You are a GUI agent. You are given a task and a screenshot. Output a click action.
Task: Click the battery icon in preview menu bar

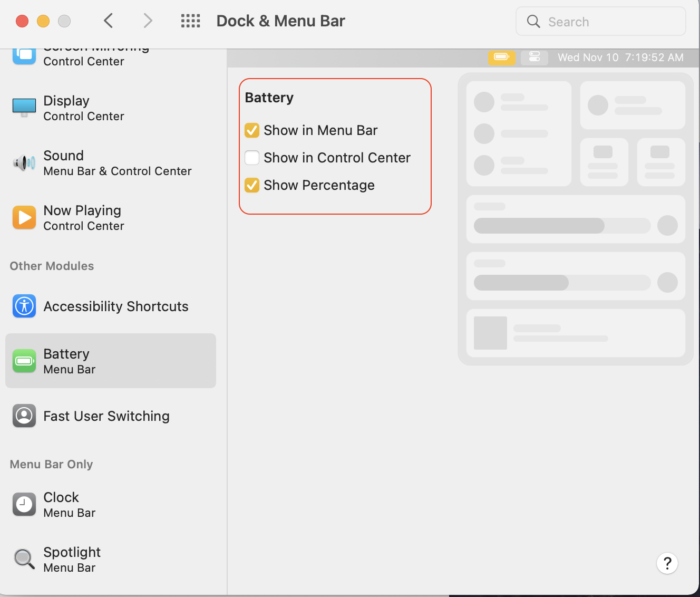pyautogui.click(x=501, y=57)
